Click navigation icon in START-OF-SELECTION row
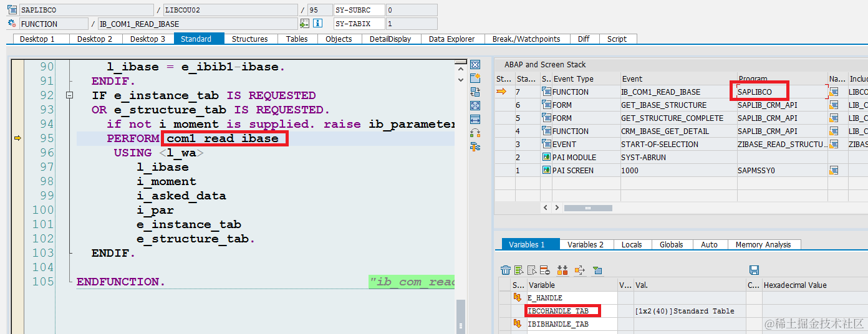 click(833, 144)
